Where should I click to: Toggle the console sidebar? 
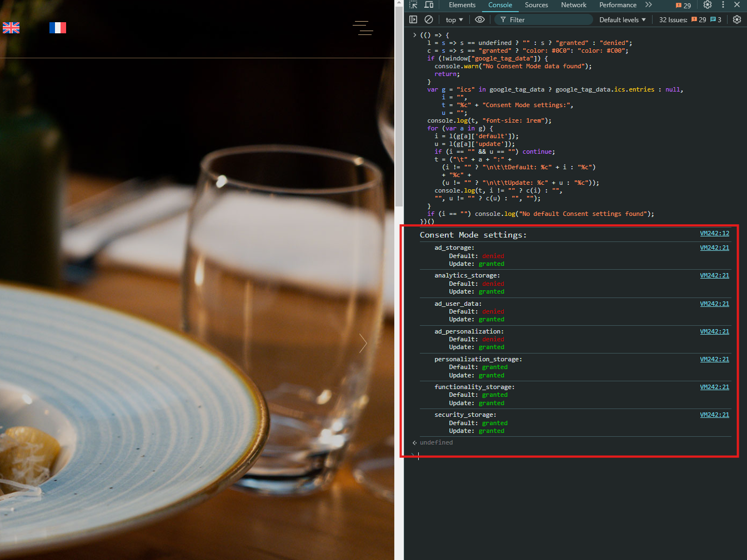click(413, 19)
